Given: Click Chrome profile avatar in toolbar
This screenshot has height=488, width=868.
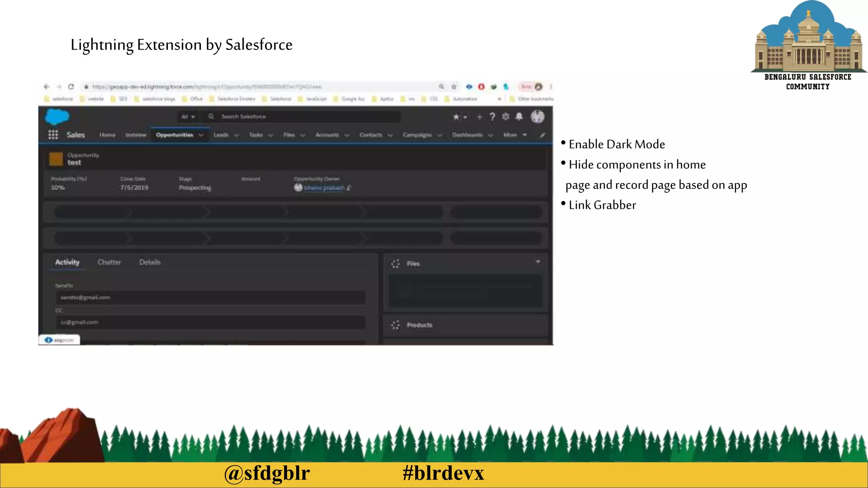Looking at the screenshot, I should click(538, 87).
